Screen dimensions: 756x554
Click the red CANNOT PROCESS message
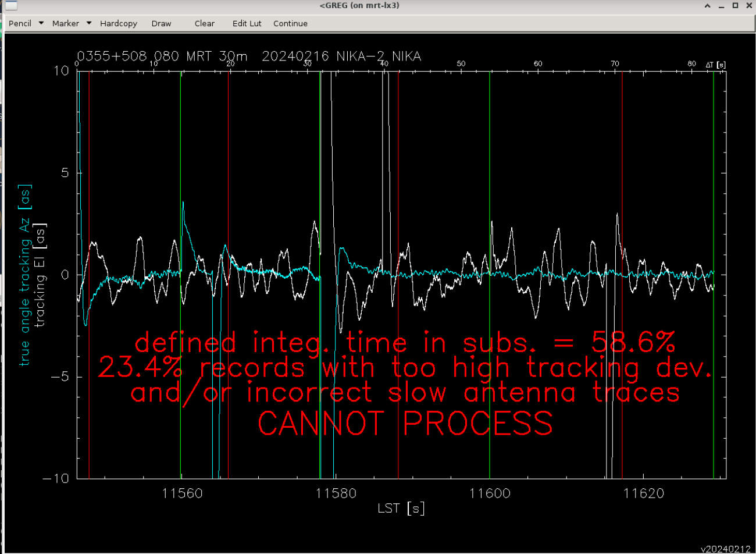[x=405, y=423]
